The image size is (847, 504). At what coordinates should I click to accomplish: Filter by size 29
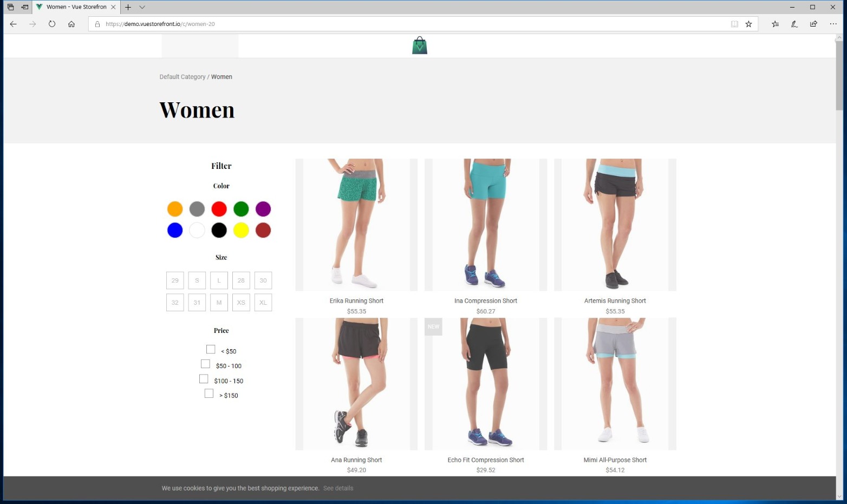175,280
